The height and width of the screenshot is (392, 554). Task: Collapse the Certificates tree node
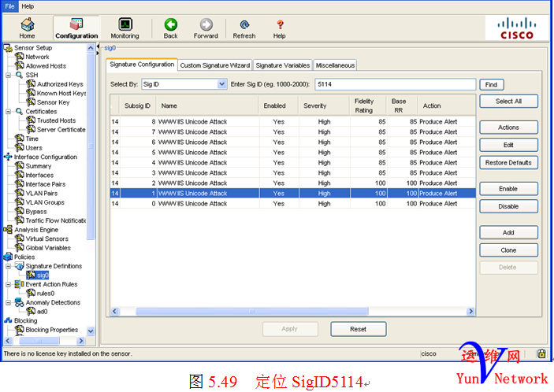pyautogui.click(x=9, y=112)
